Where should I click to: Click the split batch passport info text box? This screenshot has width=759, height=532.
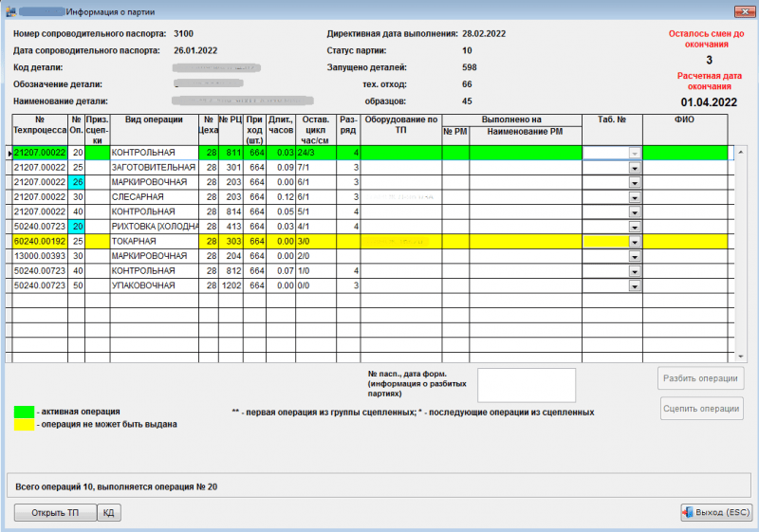pyautogui.click(x=527, y=385)
